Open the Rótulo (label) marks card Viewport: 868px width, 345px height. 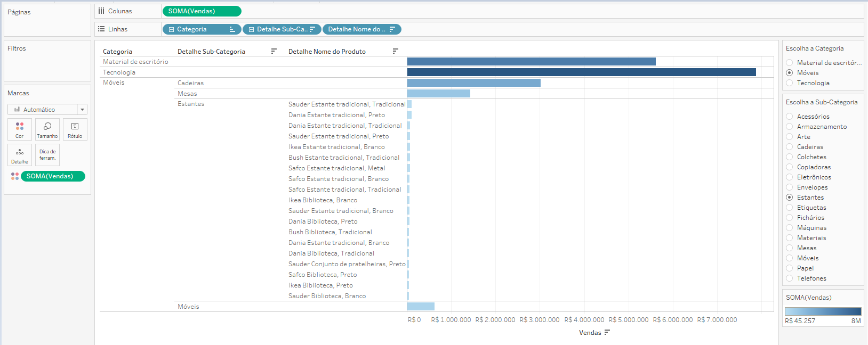pyautogui.click(x=75, y=129)
